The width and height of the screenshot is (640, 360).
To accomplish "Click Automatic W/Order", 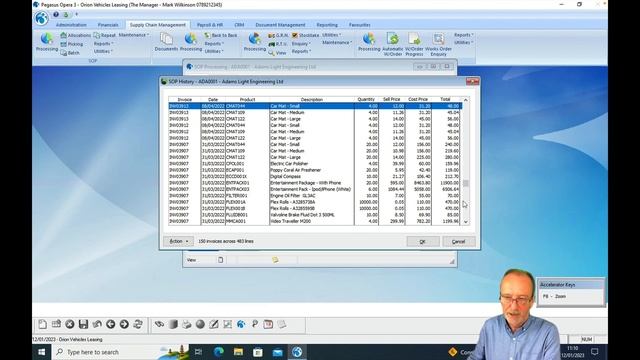I will point(393,44).
